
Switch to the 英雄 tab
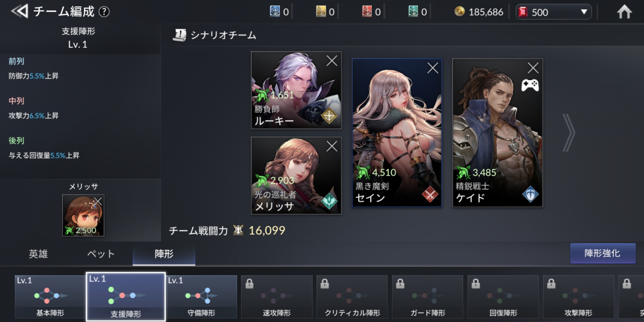pos(38,254)
